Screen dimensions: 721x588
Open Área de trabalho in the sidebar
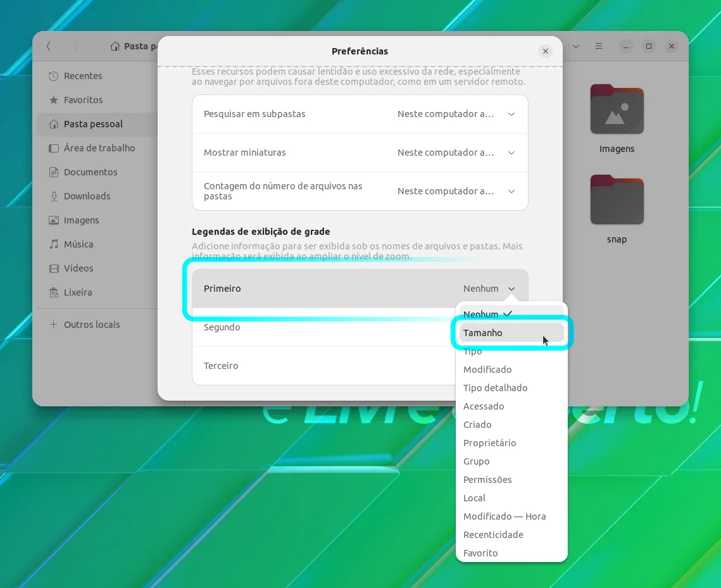click(97, 148)
